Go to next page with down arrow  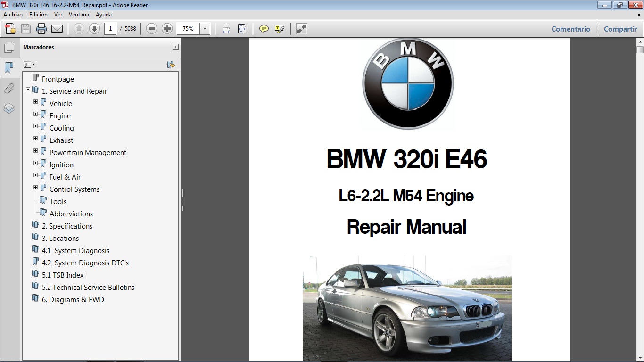point(94,29)
